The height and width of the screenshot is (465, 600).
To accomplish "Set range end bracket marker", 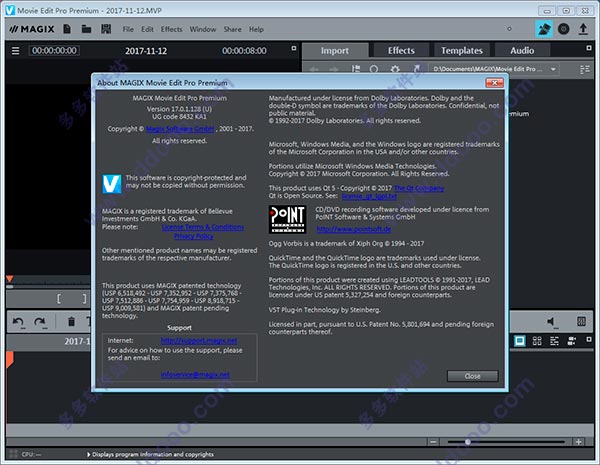I will (x=85, y=299).
